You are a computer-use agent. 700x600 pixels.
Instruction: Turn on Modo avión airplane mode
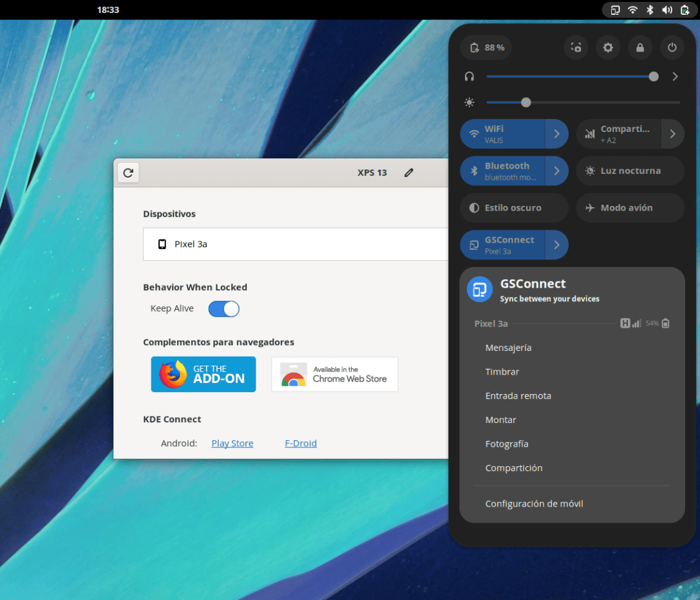(x=630, y=208)
